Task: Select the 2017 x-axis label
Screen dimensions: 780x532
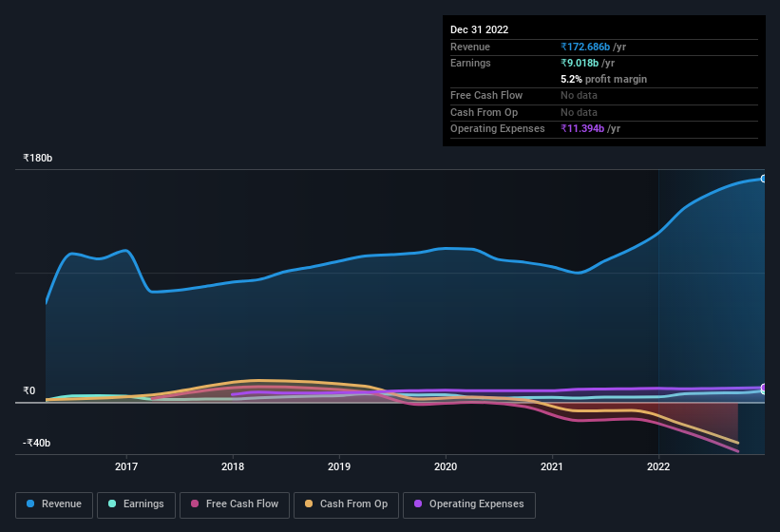Action: [126, 466]
